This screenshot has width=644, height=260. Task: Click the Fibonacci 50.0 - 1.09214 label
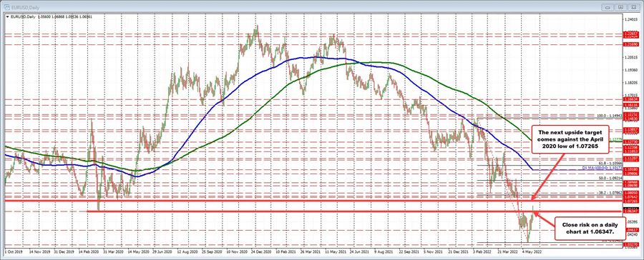pyautogui.click(x=611, y=179)
